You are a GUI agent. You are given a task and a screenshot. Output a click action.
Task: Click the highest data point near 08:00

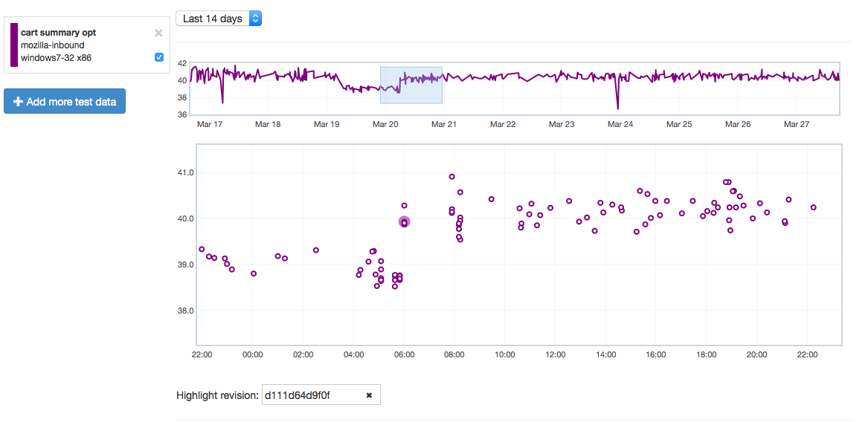451,177
